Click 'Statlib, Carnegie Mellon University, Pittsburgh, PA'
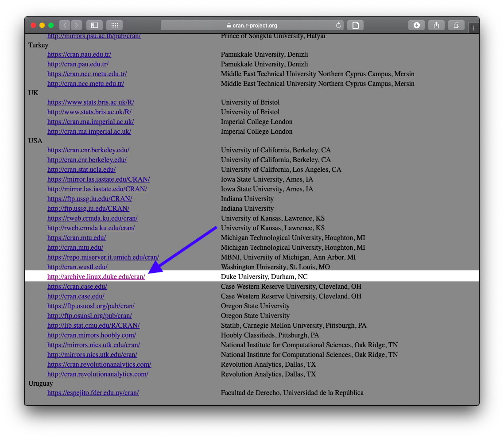Screen dimensions: 504x438 (x=294, y=325)
